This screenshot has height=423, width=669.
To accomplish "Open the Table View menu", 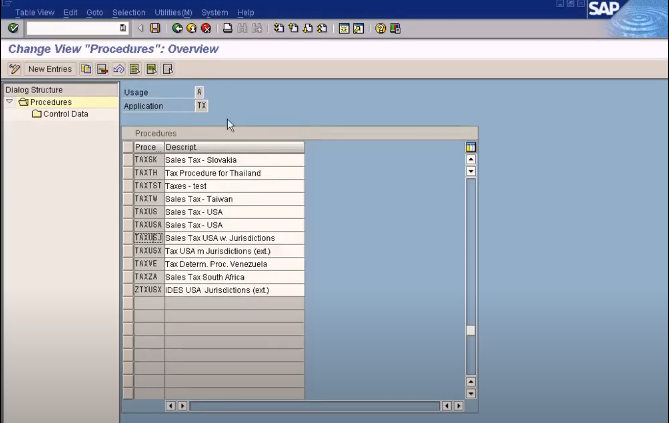I will 35,12.
